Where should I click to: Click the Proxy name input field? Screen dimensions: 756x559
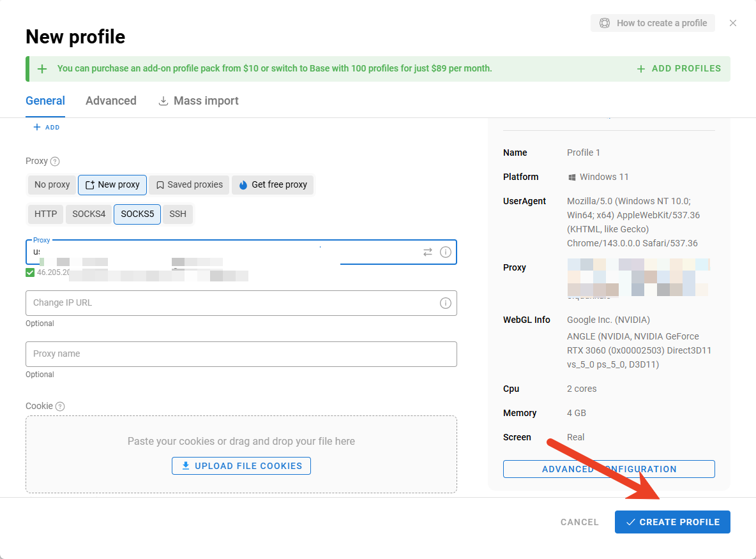(x=241, y=354)
